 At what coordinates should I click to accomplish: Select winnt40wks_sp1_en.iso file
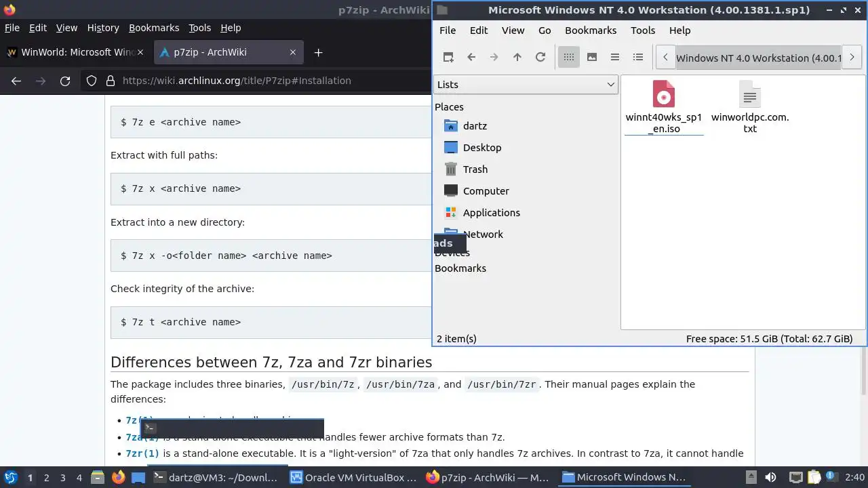click(x=664, y=107)
